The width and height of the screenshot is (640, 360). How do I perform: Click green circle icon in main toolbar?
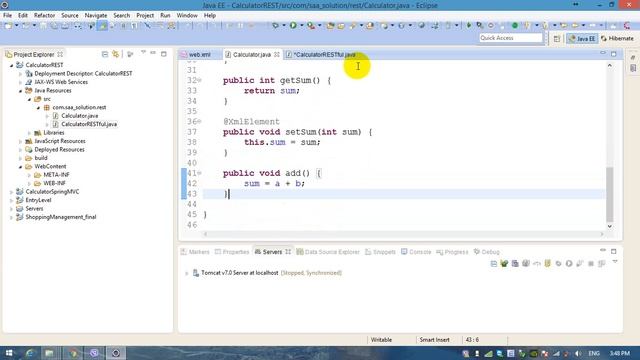click(x=515, y=25)
